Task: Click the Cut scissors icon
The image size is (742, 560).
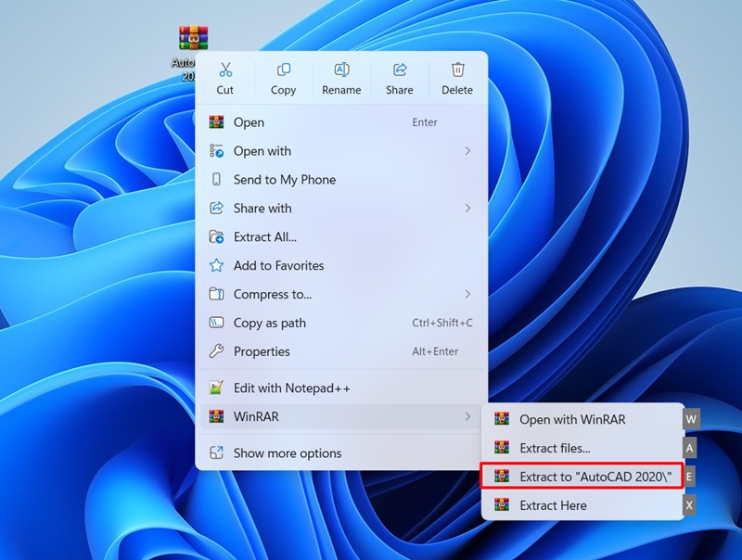Action: (x=225, y=70)
